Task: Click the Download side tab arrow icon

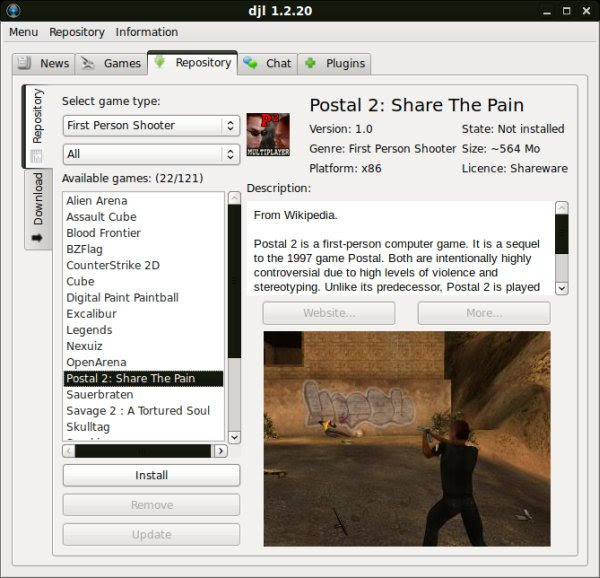Action: point(37,238)
